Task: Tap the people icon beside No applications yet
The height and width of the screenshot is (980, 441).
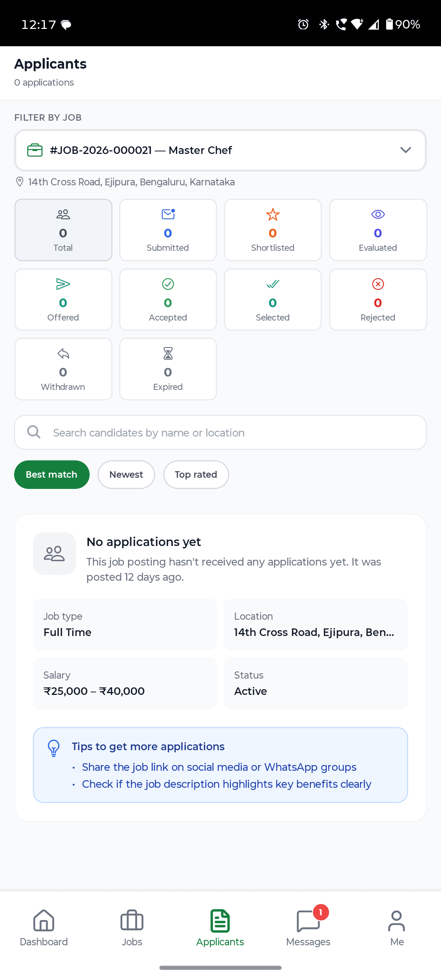Action: click(55, 554)
